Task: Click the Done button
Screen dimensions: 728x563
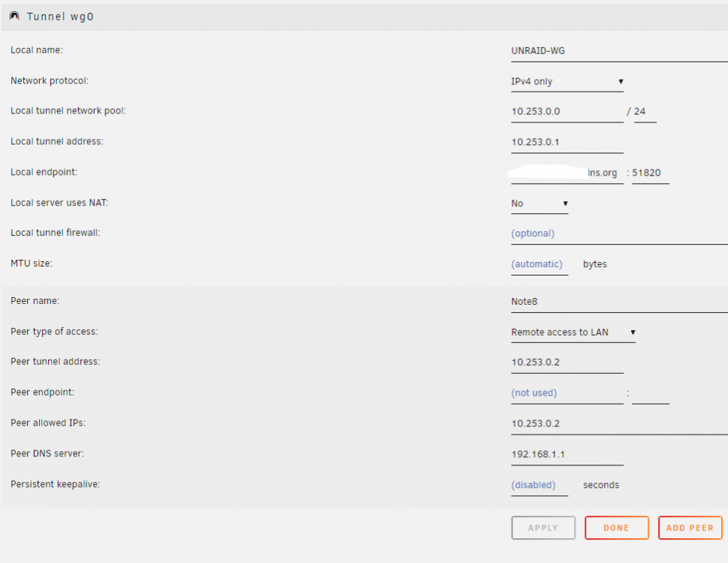Action: click(617, 528)
